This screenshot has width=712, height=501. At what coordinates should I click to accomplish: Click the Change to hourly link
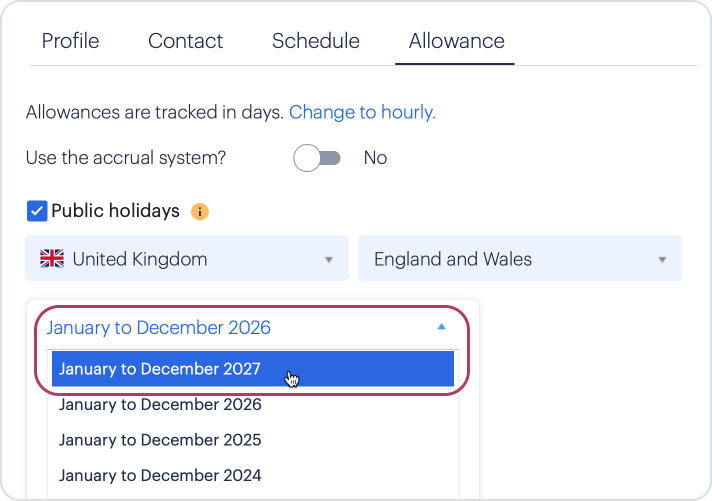click(362, 112)
